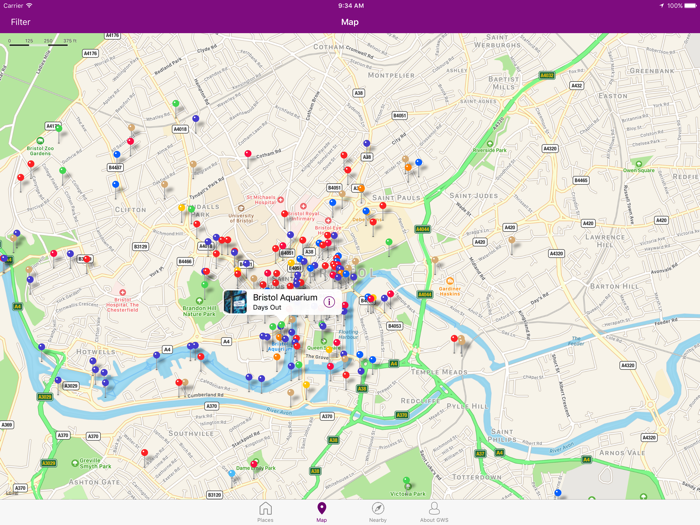Screen dimensions: 700x525
Task: Click the Riverside Park icon
Action: (490, 144)
